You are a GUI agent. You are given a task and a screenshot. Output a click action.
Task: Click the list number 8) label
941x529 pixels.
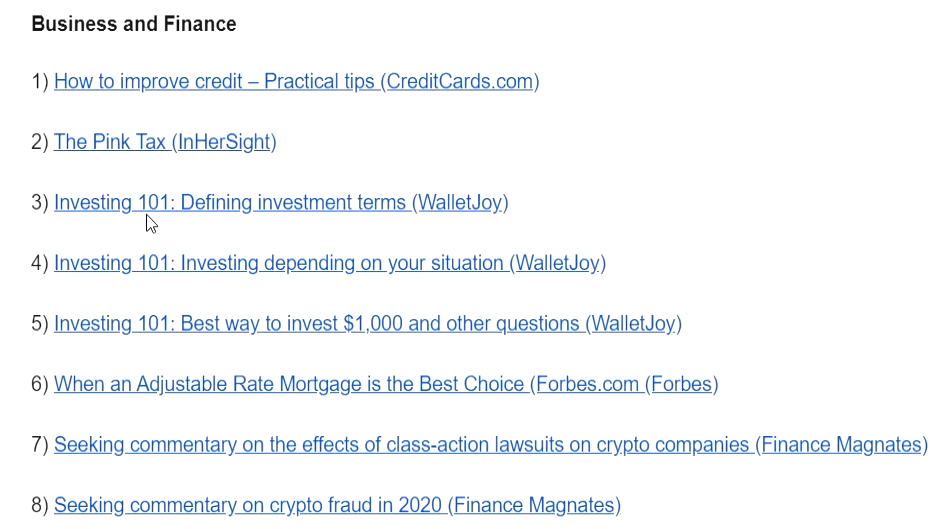(x=40, y=506)
